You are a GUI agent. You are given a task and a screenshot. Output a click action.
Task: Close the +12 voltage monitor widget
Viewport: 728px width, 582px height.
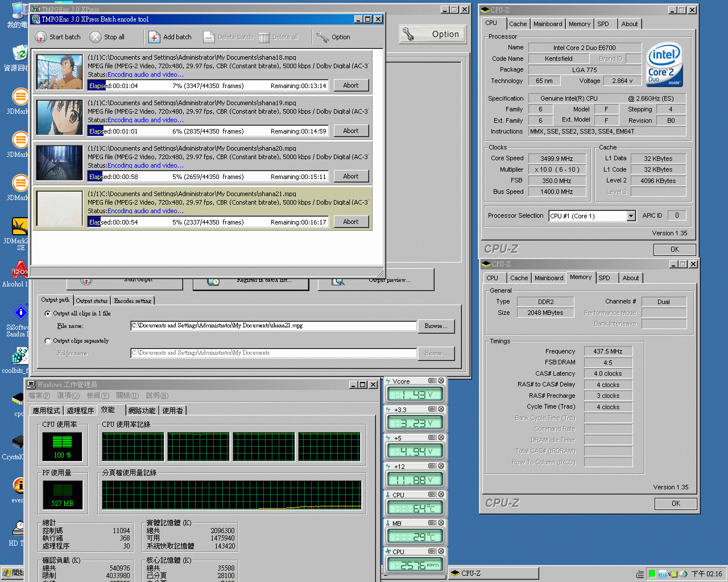pos(441,466)
